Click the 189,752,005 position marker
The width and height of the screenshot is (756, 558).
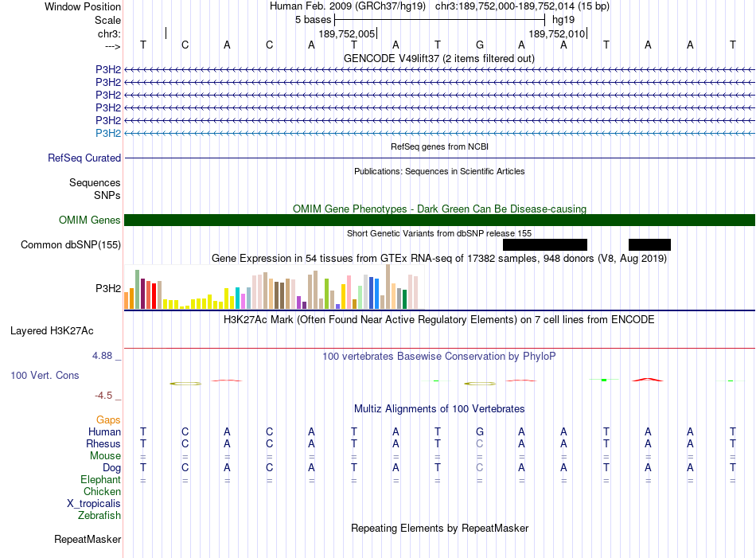pyautogui.click(x=347, y=33)
